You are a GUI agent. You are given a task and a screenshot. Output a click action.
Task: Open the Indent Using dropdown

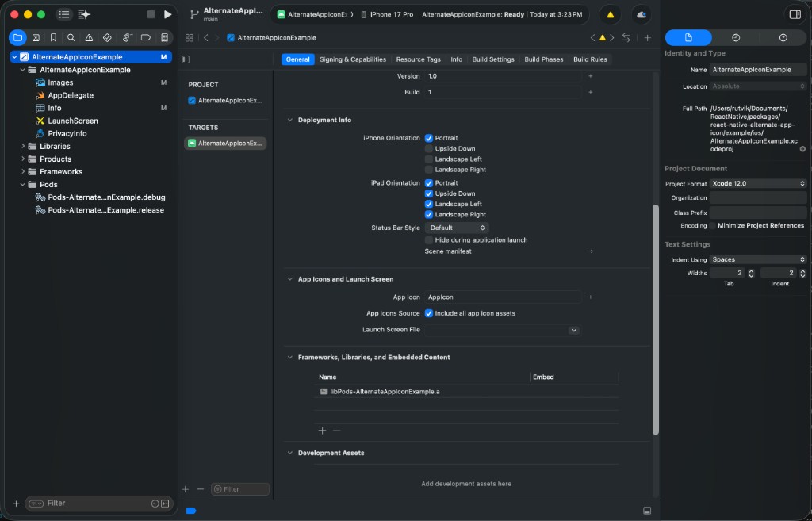point(758,259)
